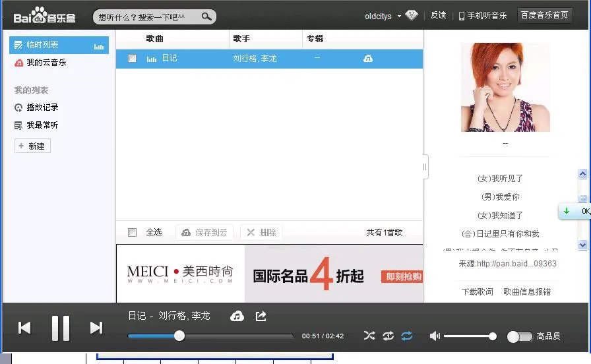
Task: Open 手机听音乐 mobile listening link
Action: 482,16
